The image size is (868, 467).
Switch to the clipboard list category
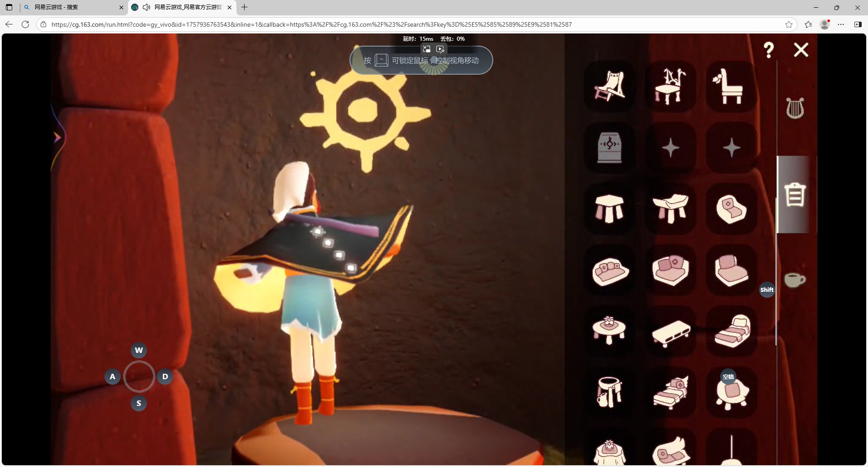click(795, 195)
